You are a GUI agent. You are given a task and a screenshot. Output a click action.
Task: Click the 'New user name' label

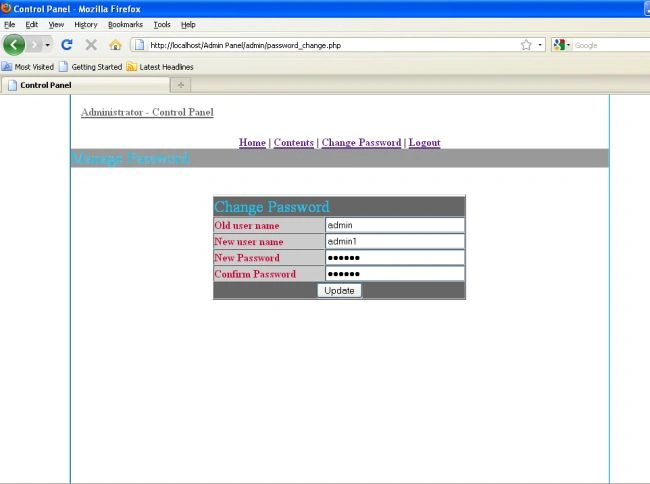click(249, 242)
